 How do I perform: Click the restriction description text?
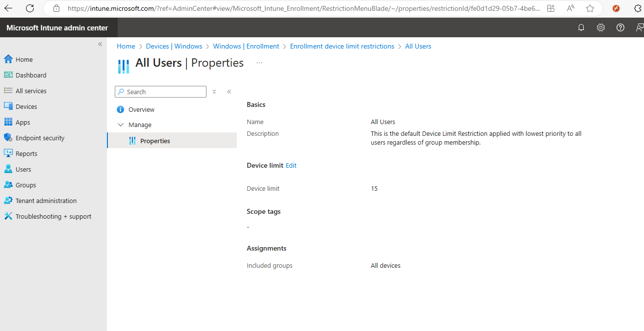(476, 138)
